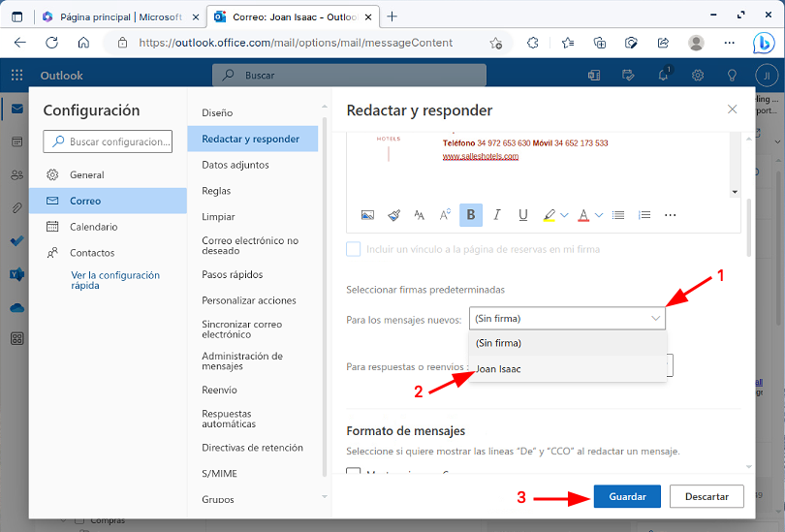Screen dimensions: 785x532
Task: Click the Guardar button
Action: click(x=627, y=496)
